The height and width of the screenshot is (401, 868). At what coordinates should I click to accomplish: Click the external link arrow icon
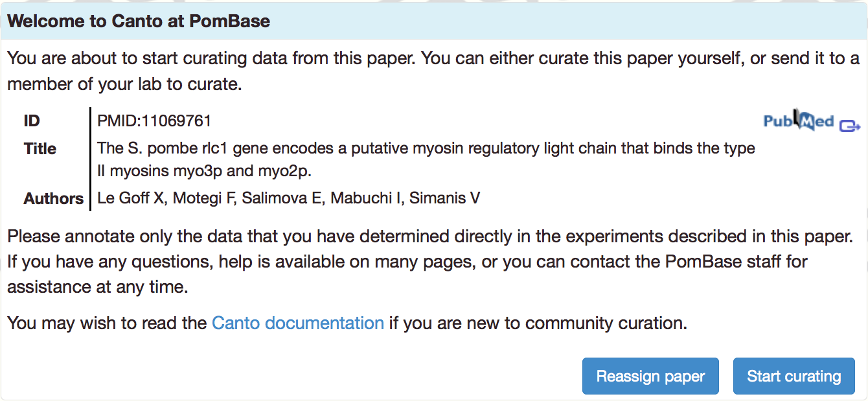850,125
